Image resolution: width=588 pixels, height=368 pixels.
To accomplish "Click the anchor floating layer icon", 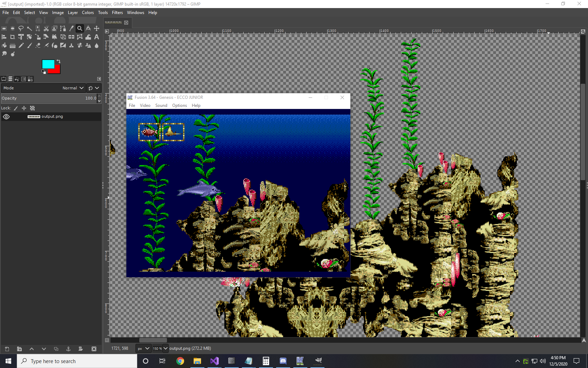I will pyautogui.click(x=68, y=349).
